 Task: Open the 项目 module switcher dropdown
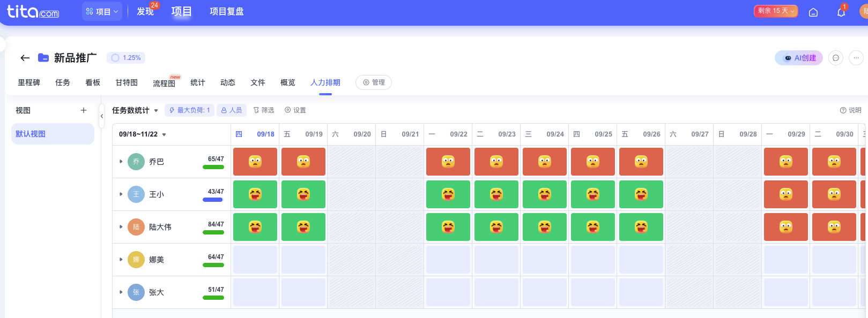[x=102, y=11]
